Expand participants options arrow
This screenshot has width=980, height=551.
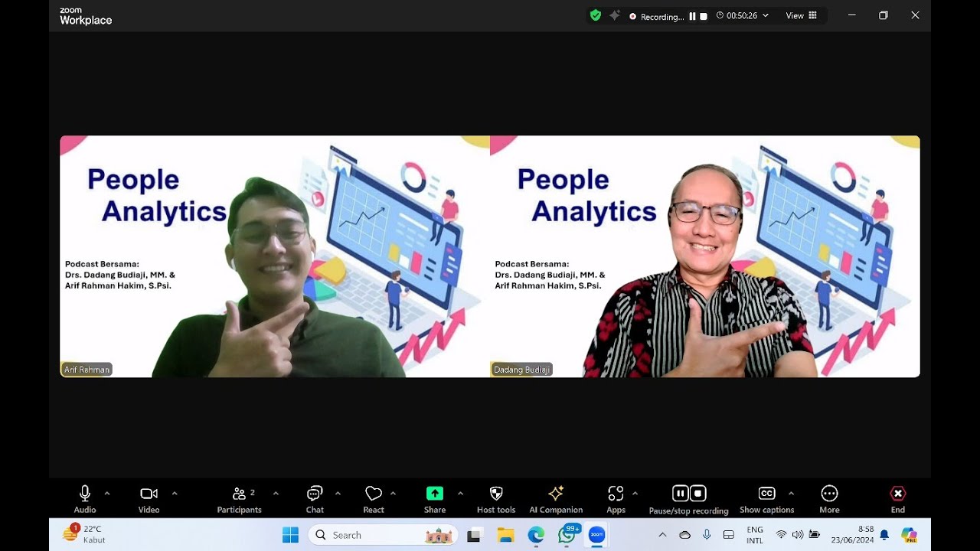tap(276, 493)
